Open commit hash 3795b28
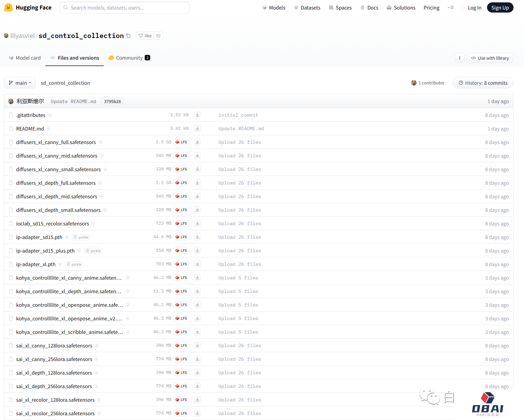This screenshot has height=420, width=524. pyautogui.click(x=112, y=101)
